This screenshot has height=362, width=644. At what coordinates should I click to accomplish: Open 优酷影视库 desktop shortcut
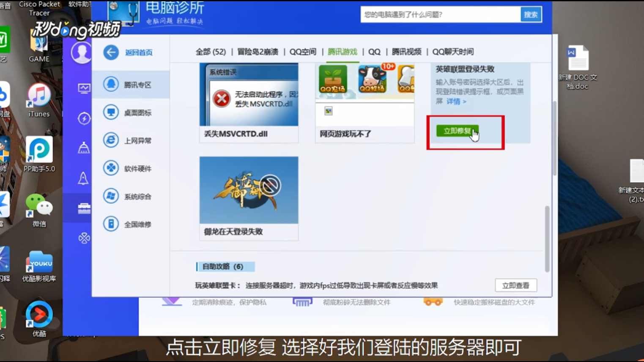pos(39,266)
